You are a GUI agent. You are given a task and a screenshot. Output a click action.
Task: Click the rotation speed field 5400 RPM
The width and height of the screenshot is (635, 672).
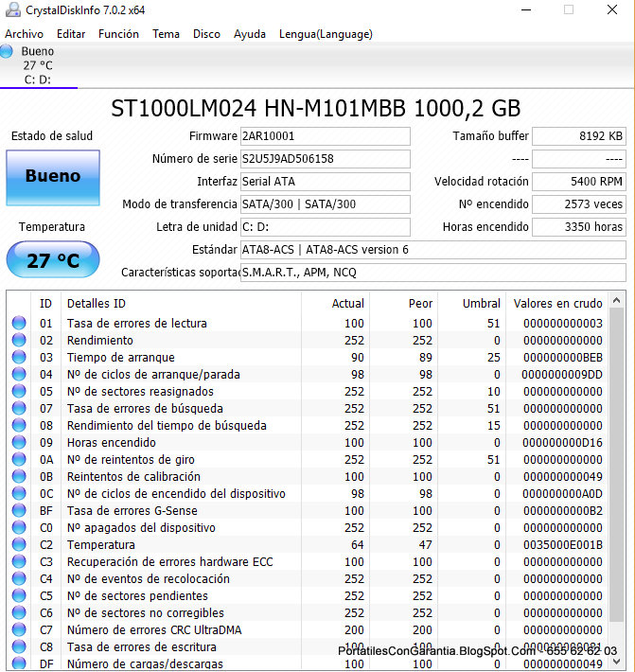click(579, 182)
